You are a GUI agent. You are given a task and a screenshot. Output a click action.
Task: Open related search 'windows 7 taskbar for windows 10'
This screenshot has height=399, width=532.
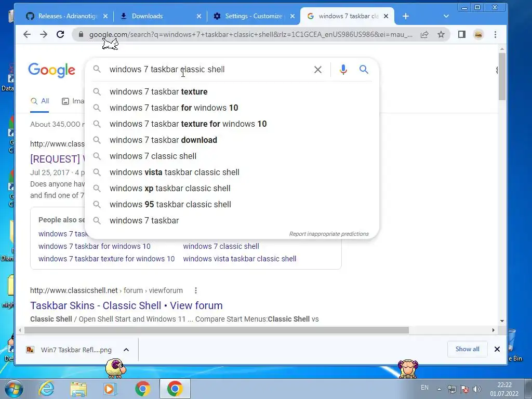[95, 246]
